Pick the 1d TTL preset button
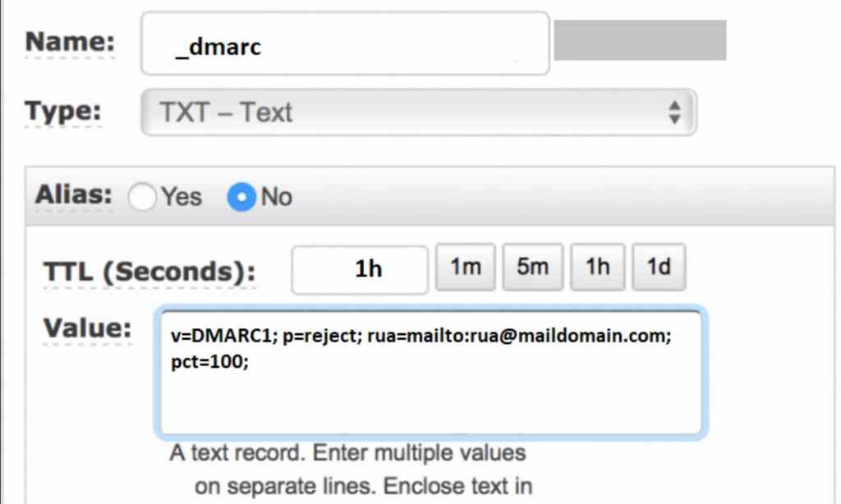The width and height of the screenshot is (841, 504). pos(659,268)
